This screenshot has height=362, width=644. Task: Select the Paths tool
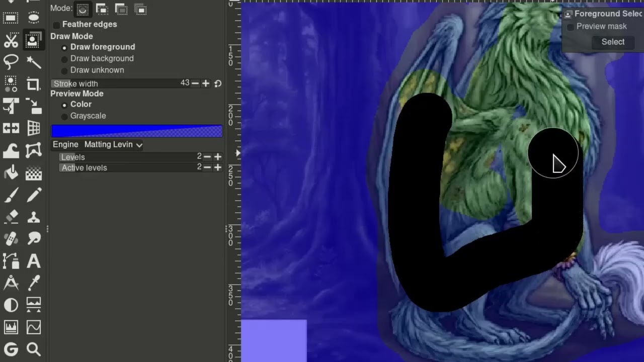coord(11,261)
